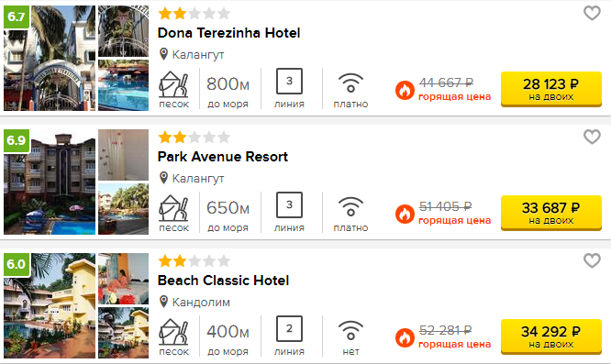
Task: Book Beach Classic Hotel for 34 292 ₽
Action: coord(551,336)
